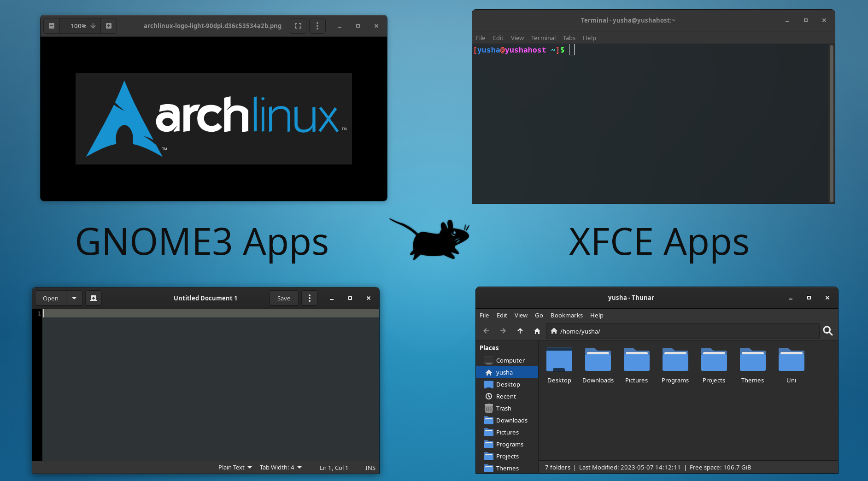Click the terminal vertical scrollbar

click(x=832, y=123)
